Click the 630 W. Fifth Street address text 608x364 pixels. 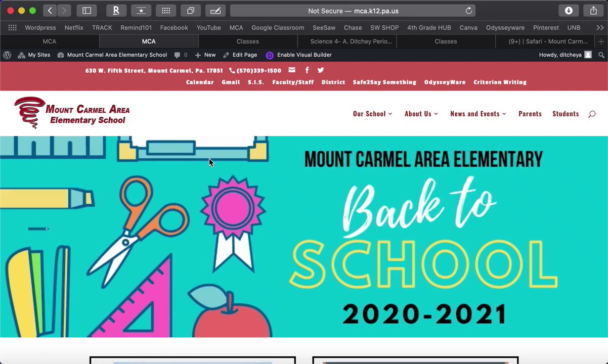(154, 71)
